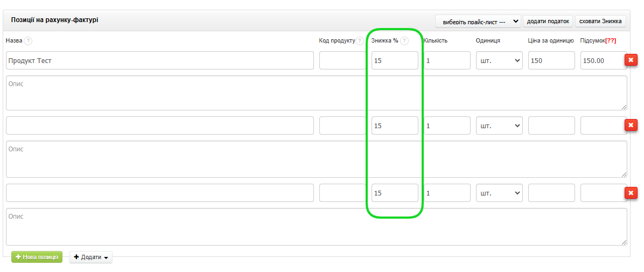The height and width of the screenshot is (272, 644).
Task: Click discount field in first row
Action: pos(395,60)
